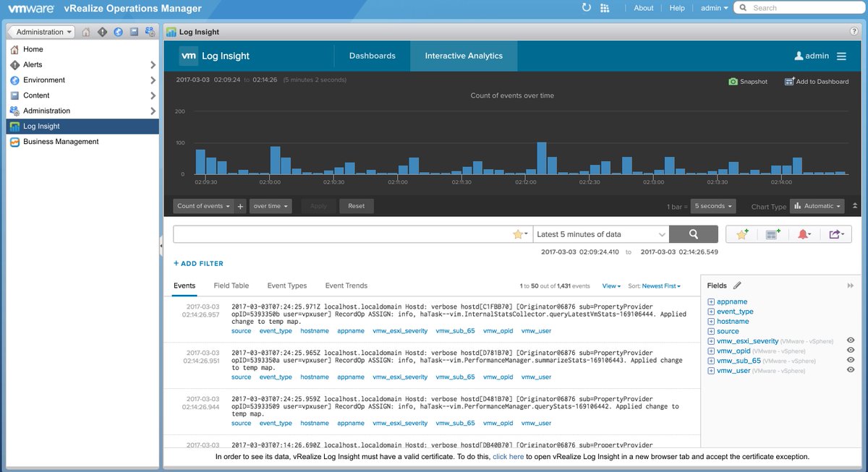Click the plus icon beside Count of events
The height and width of the screenshot is (472, 868).
tap(241, 206)
